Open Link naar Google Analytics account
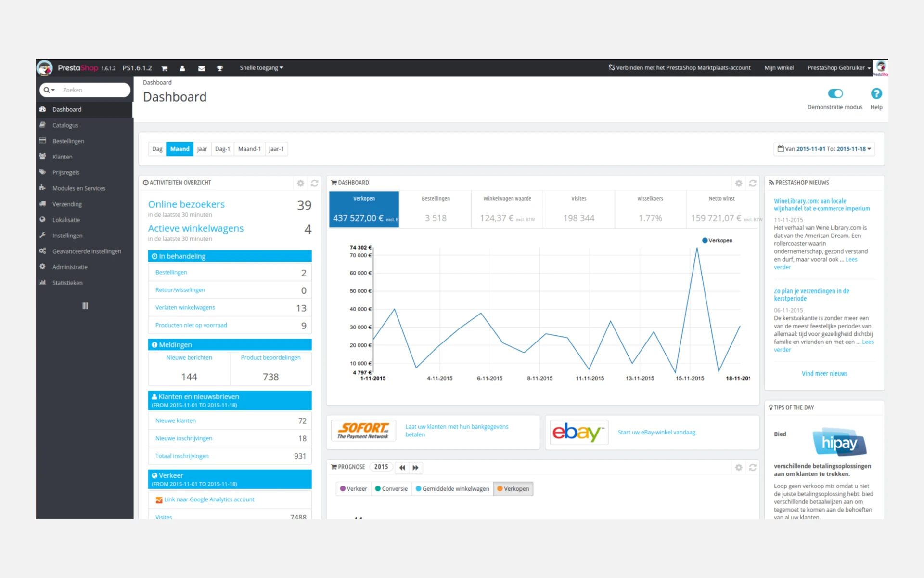Image resolution: width=924 pixels, height=578 pixels. point(209,499)
